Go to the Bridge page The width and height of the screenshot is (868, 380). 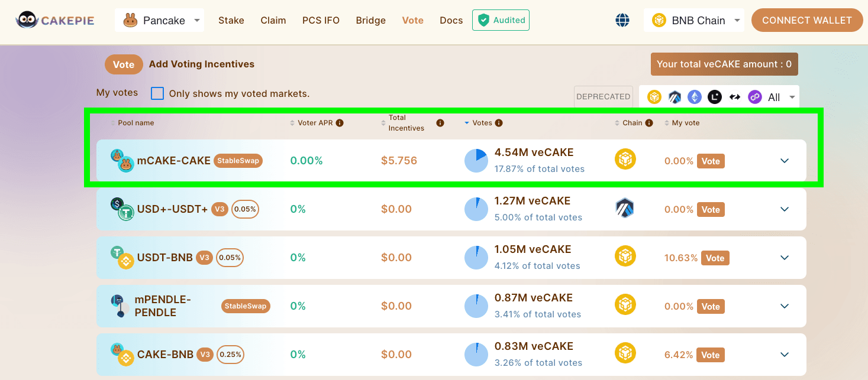pos(370,20)
